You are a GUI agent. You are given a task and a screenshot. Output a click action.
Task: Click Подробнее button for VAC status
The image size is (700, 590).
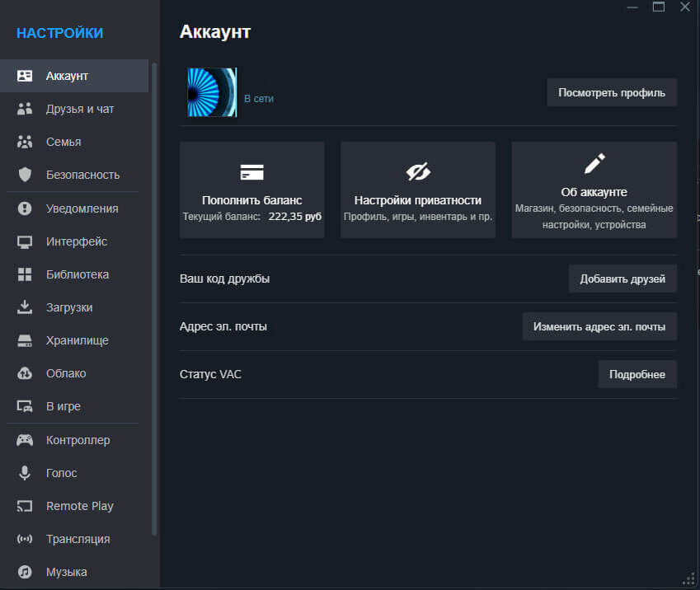[637, 374]
